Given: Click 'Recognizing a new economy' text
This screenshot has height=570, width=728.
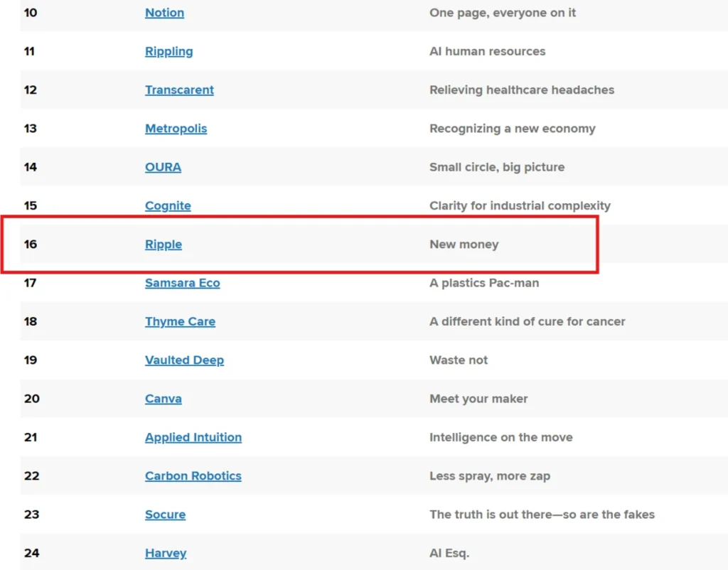Looking at the screenshot, I should coord(513,128).
